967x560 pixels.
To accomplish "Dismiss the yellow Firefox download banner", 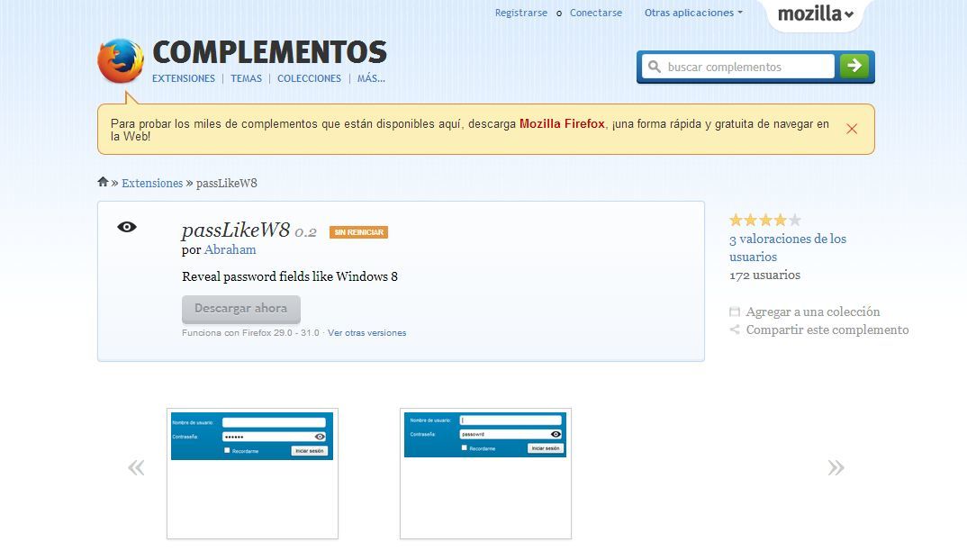I will (x=852, y=129).
